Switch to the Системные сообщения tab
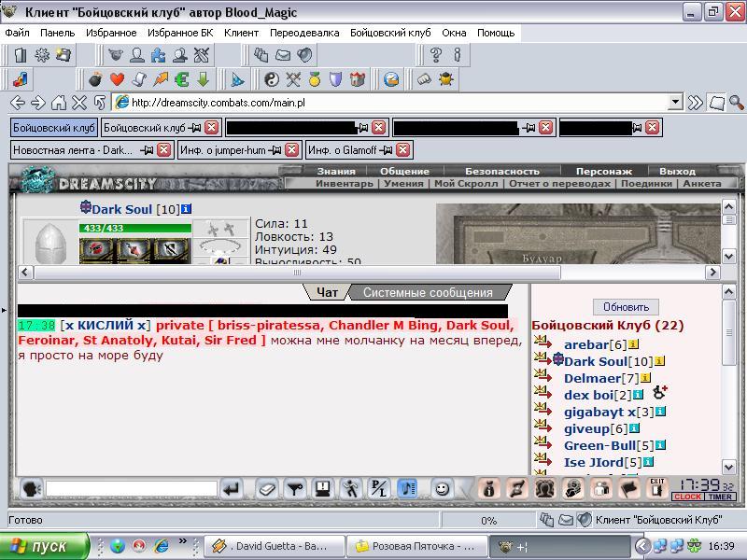The image size is (747, 560). coord(428,292)
